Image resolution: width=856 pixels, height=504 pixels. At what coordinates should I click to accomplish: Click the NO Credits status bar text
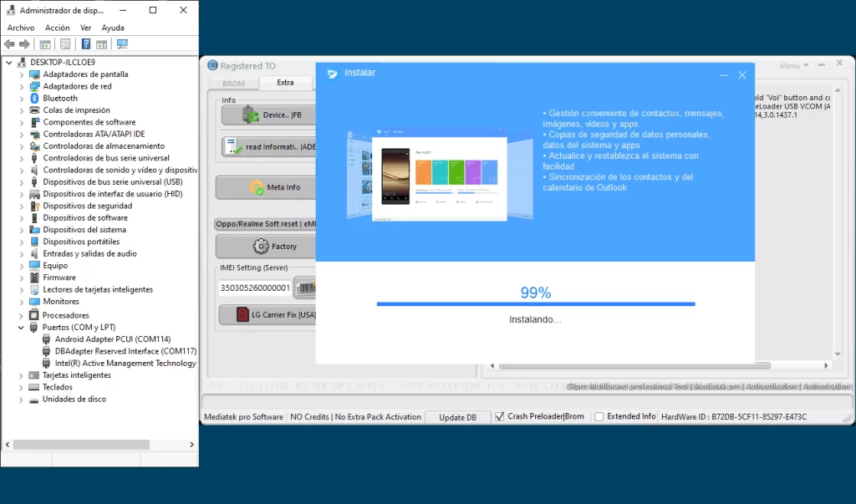coord(355,416)
